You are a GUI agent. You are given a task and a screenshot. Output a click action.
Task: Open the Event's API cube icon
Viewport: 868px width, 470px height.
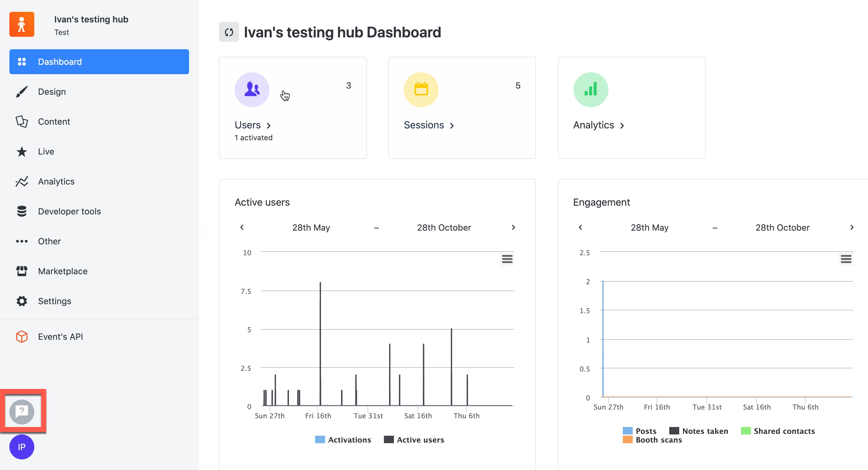pos(22,336)
